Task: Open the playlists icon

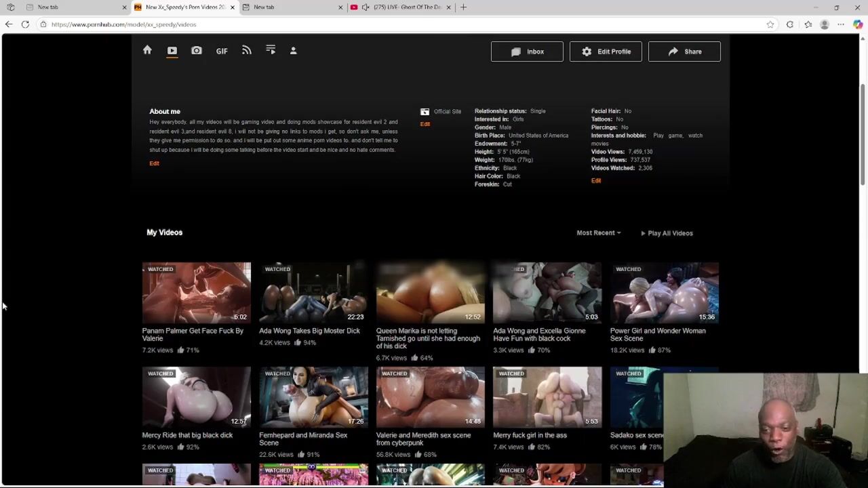Action: (x=271, y=50)
